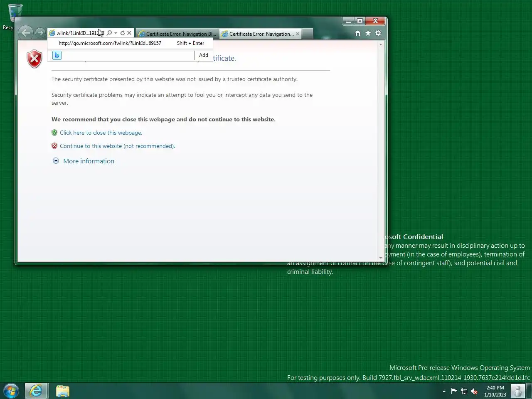
Task: Click the large red shield error icon
Action: tap(34, 59)
